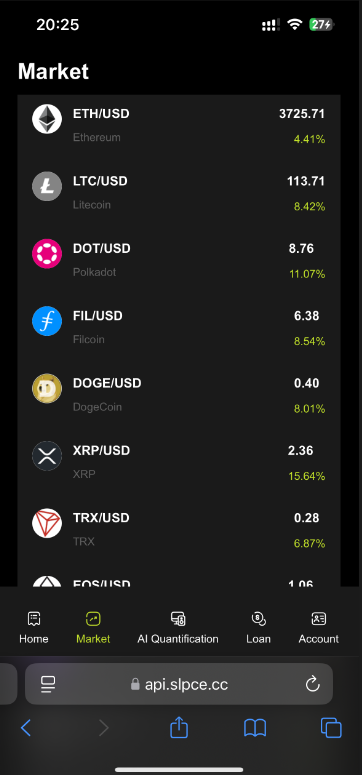Tap the api.slpce.cc address field
Viewport: 362px width, 775px height.
(179, 684)
